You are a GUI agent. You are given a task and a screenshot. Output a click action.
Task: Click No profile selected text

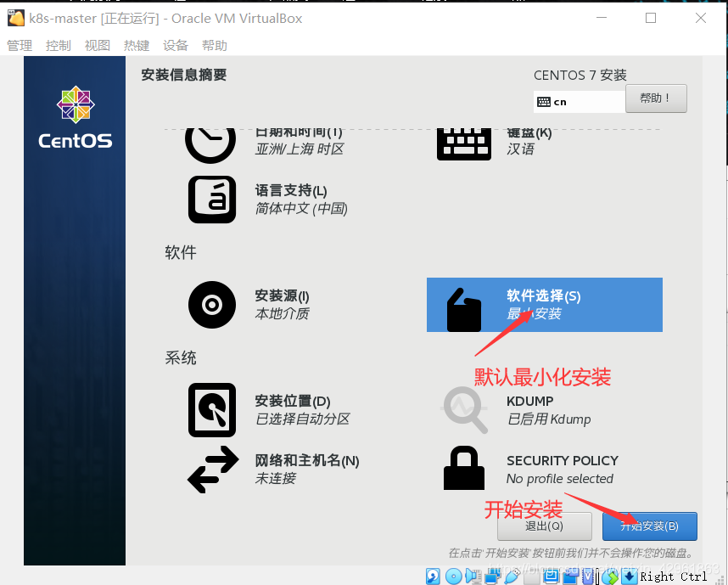pos(560,479)
